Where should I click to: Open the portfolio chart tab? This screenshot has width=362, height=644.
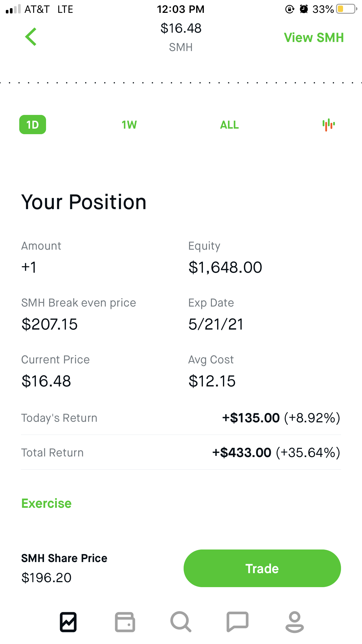coord(68,622)
